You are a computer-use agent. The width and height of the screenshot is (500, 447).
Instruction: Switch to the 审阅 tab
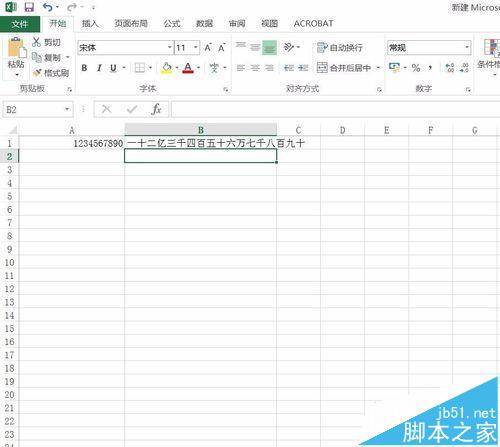point(237,23)
